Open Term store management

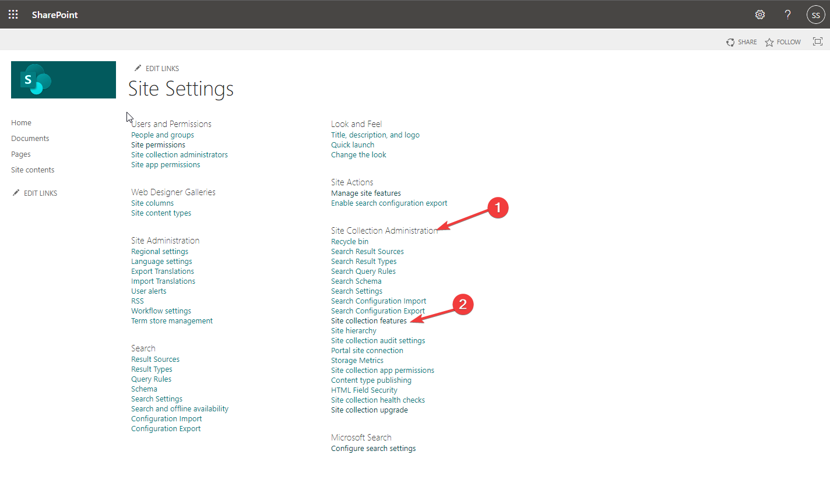[x=172, y=320]
